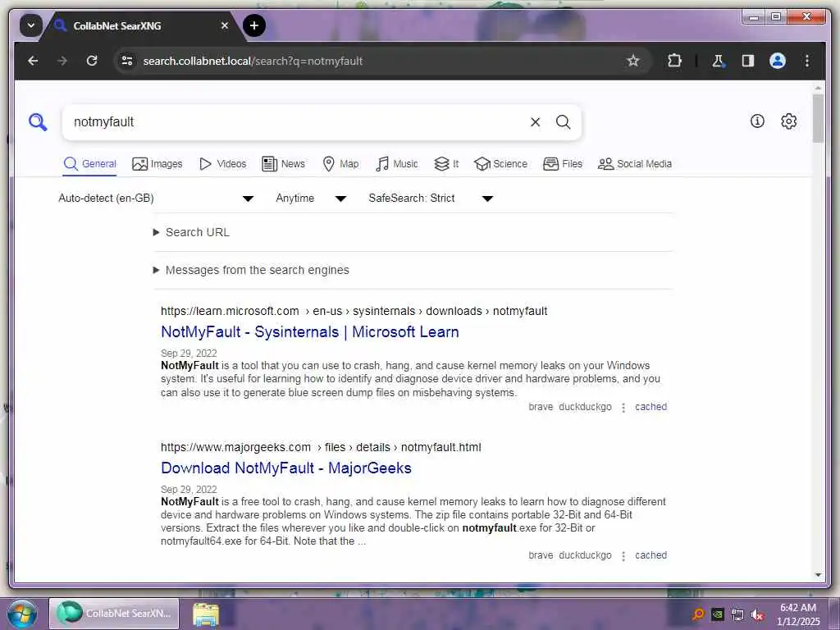This screenshot has height=630, width=840.
Task: Bookmark this page with star
Action: [x=632, y=61]
